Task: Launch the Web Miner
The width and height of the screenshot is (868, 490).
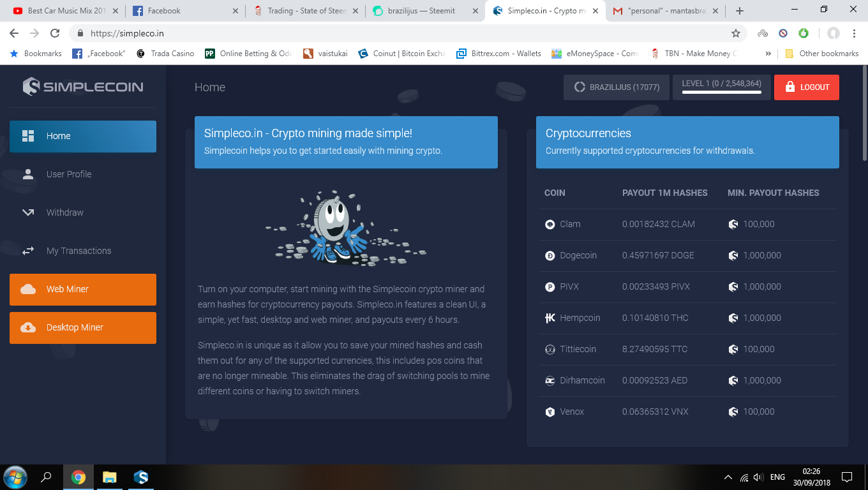Action: (x=83, y=289)
